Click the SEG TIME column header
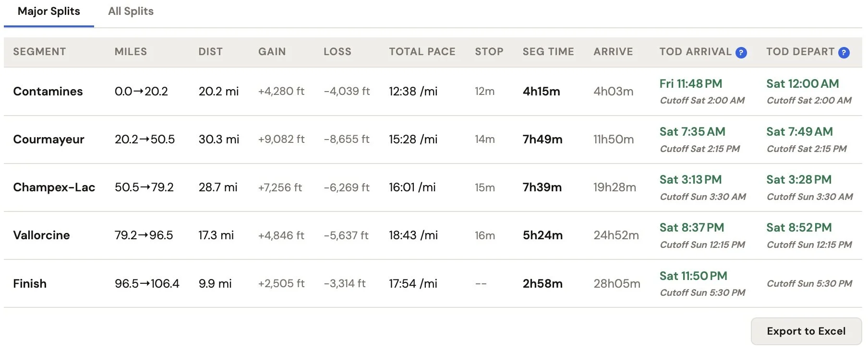Viewport: 868px width, 350px height. coord(548,52)
